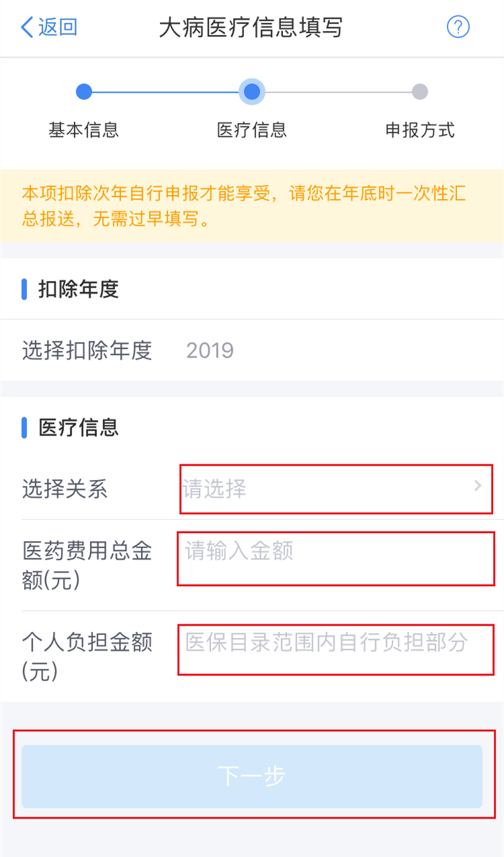Go to the 申报方式 step label
The image size is (504, 857).
(420, 130)
